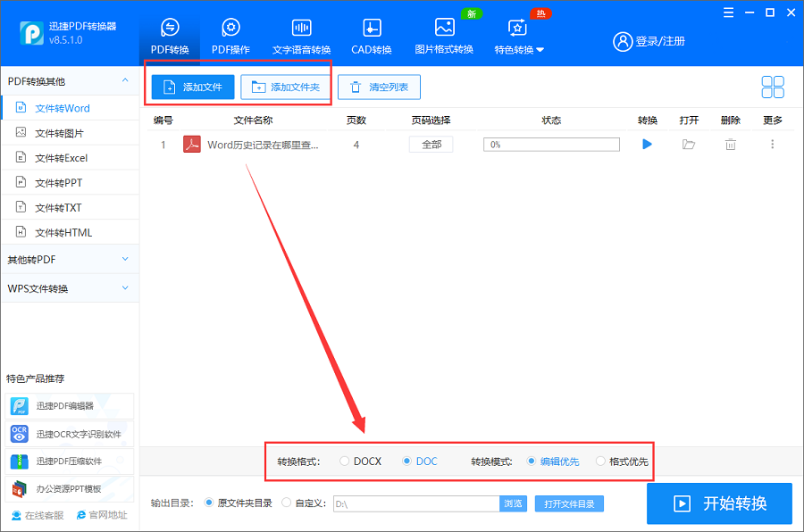This screenshot has width=804, height=532.
Task: Click the 迅捷PDF转换器 logo icon
Action: 32,33
